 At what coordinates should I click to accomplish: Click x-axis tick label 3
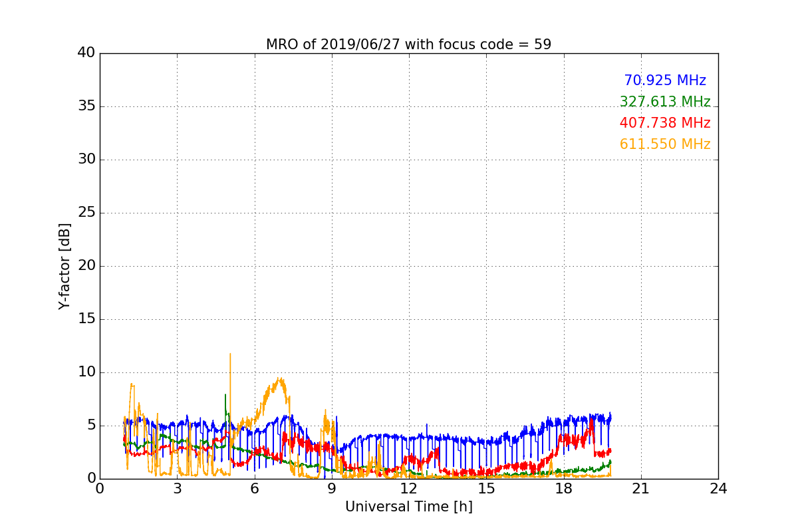click(x=177, y=489)
